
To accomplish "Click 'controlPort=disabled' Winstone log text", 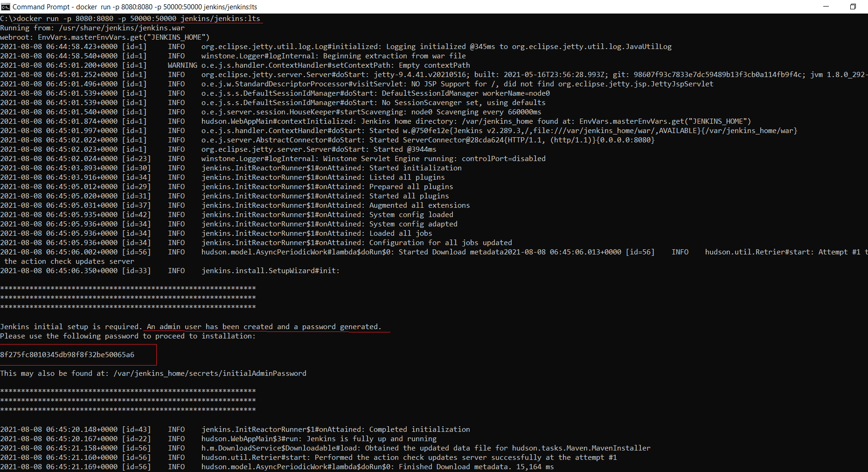I will (504, 159).
